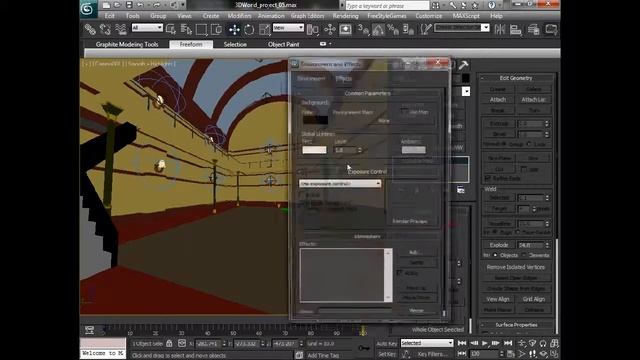Open the exposure control type dropdown
The height and width of the screenshot is (360, 640).
(x=340, y=184)
